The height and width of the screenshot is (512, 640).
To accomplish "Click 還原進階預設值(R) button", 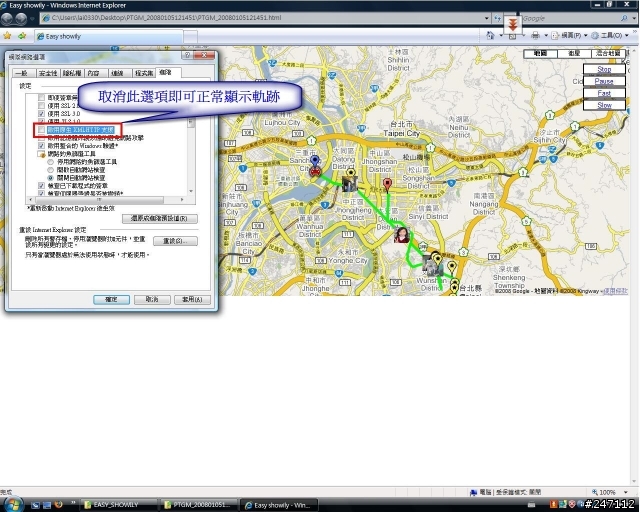I will tap(160, 218).
